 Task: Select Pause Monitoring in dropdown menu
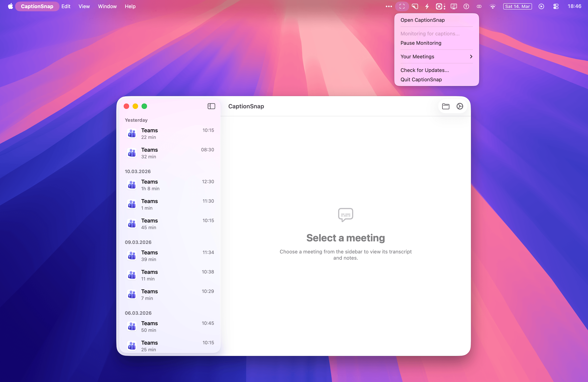(x=421, y=43)
